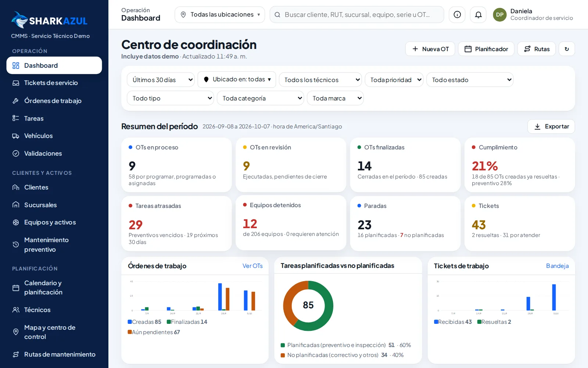This screenshot has width=588, height=368.
Task: Click the SharkAzul logo
Action: pos(49,20)
